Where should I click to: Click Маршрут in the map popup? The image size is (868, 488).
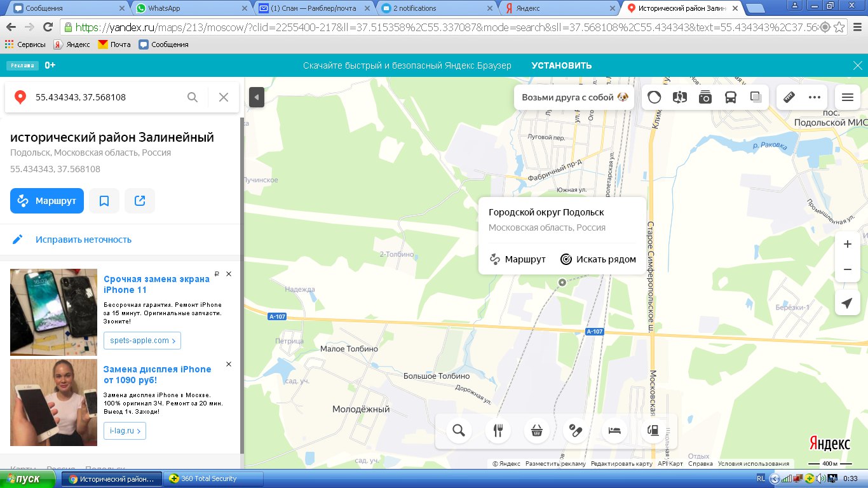pyautogui.click(x=517, y=259)
